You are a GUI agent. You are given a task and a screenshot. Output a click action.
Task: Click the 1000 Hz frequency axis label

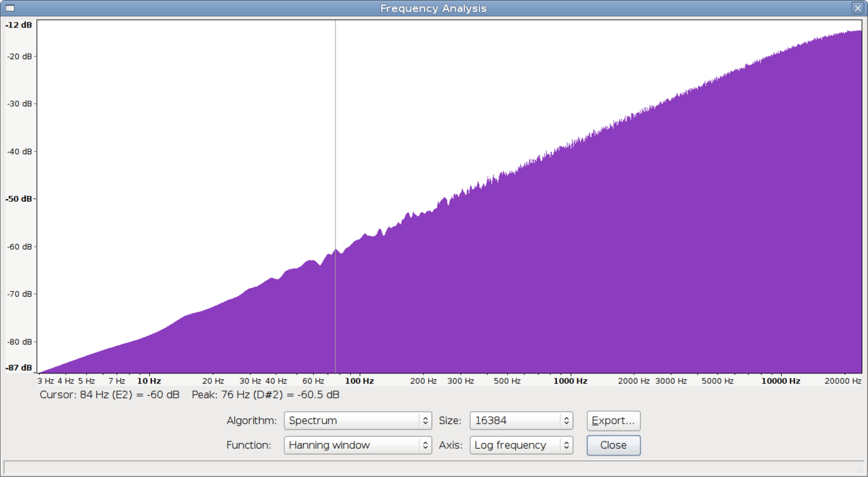click(x=570, y=381)
